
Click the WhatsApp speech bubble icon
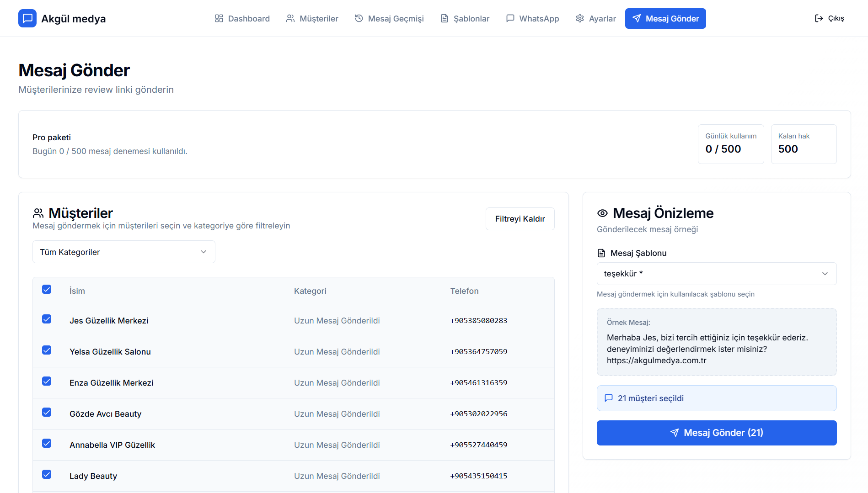[510, 18]
